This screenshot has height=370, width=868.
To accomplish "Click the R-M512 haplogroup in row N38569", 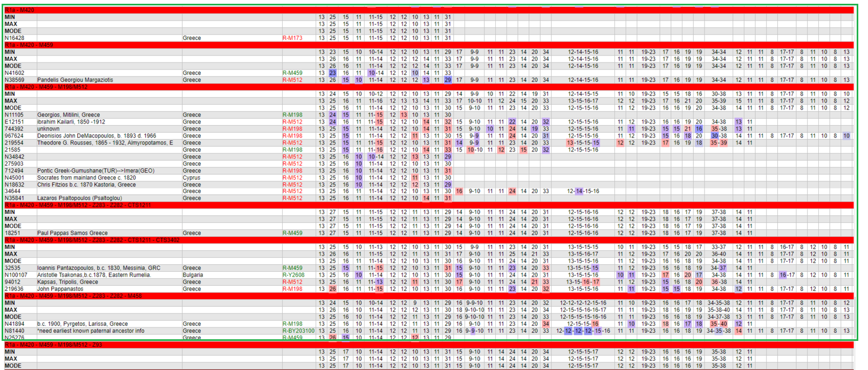I will tap(292, 80).
